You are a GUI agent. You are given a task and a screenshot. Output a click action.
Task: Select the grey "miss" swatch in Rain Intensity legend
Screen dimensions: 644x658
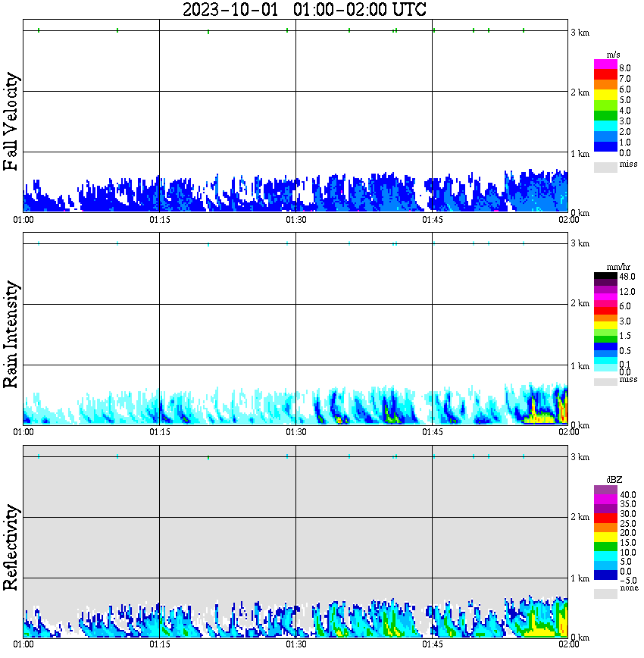(605, 382)
